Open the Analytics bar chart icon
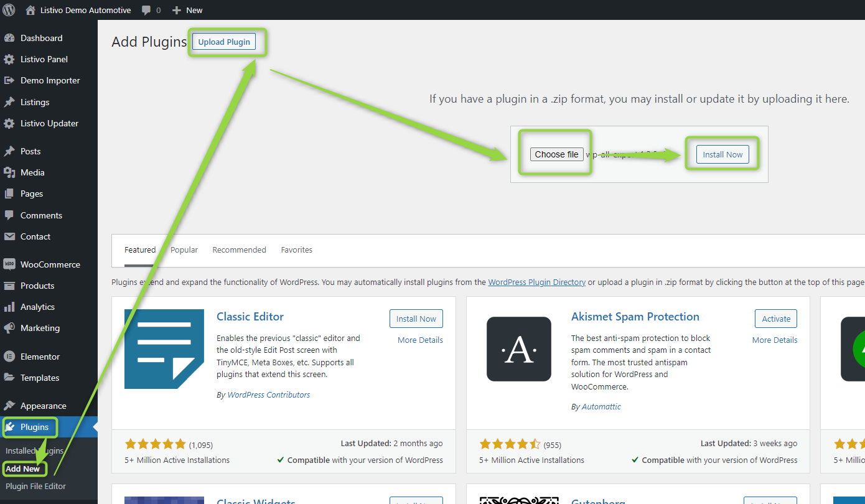 point(9,307)
